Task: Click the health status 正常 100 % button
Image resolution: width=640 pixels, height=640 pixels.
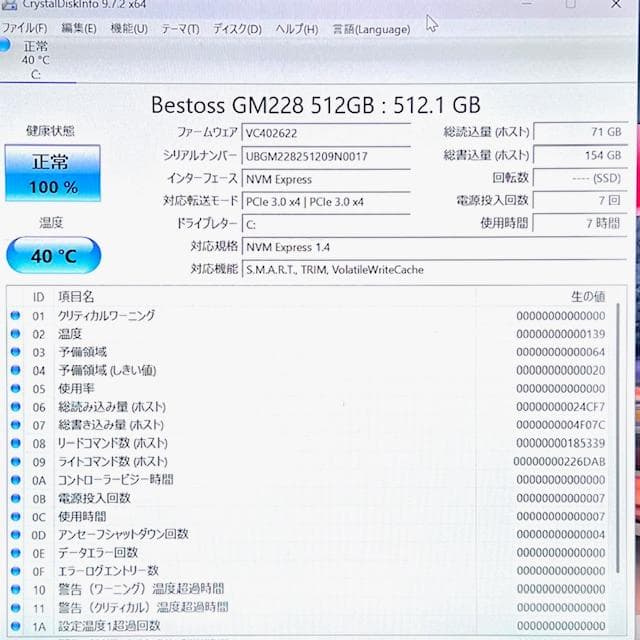Action: click(x=53, y=173)
